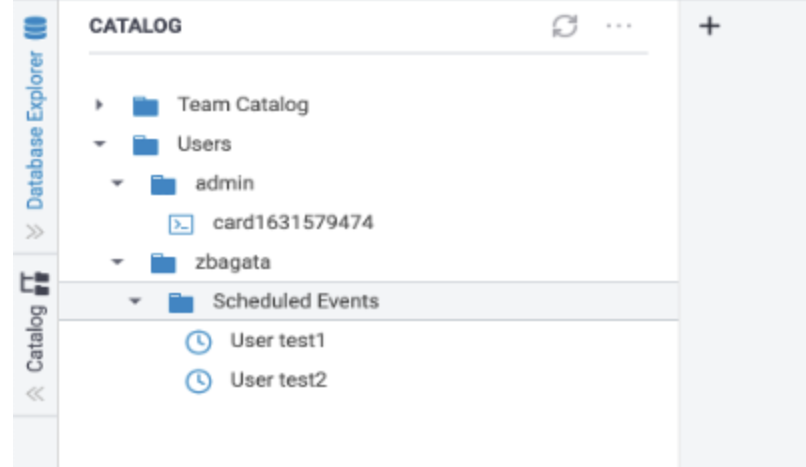
Task: Collapse the admin folder
Action: [x=117, y=183]
